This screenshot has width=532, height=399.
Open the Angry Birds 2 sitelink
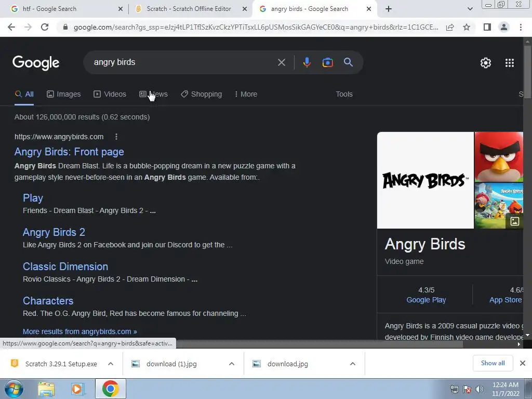(54, 232)
